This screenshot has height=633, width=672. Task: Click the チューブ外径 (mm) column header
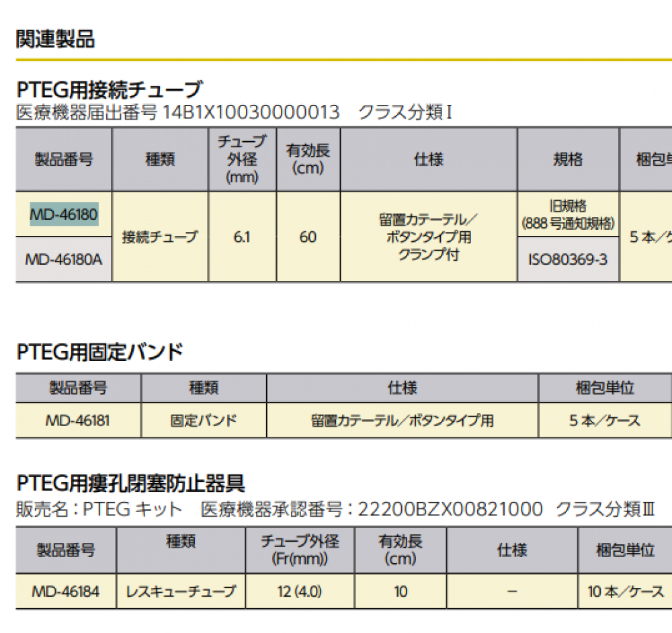(x=242, y=159)
